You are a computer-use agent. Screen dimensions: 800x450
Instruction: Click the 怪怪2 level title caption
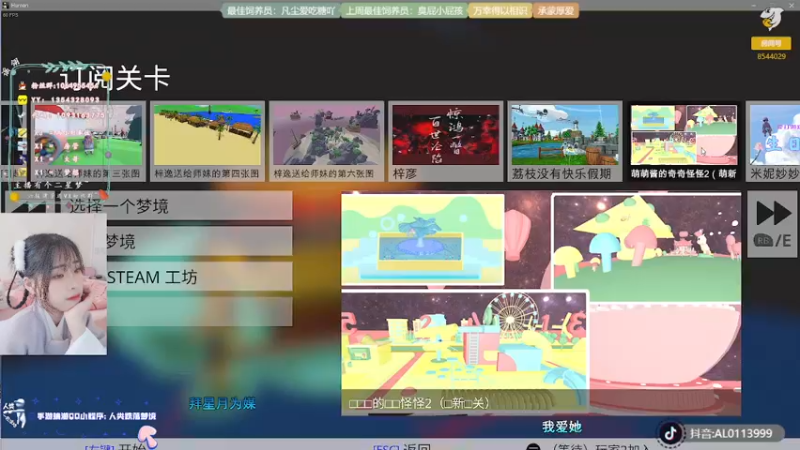point(420,404)
